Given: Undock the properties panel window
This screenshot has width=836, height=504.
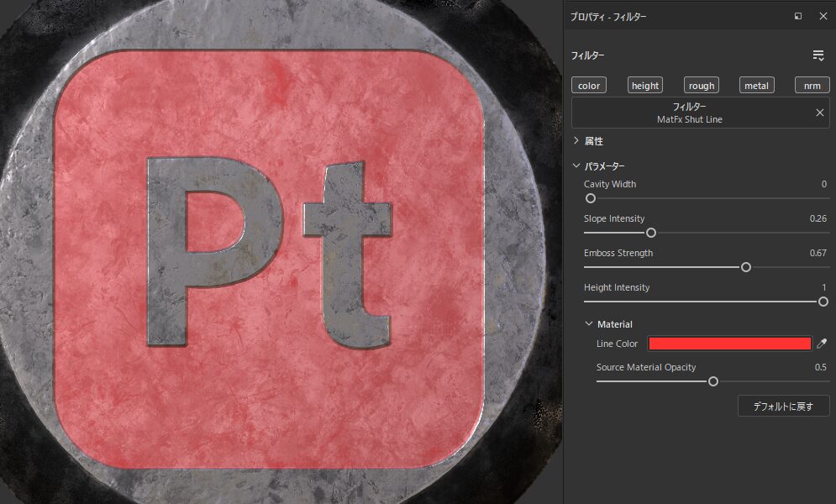Looking at the screenshot, I should point(798,16).
